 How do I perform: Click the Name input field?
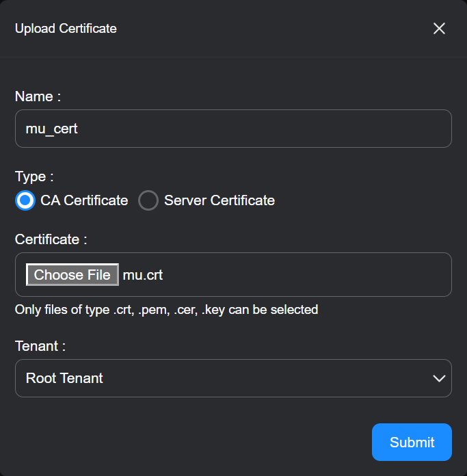coord(273,129)
